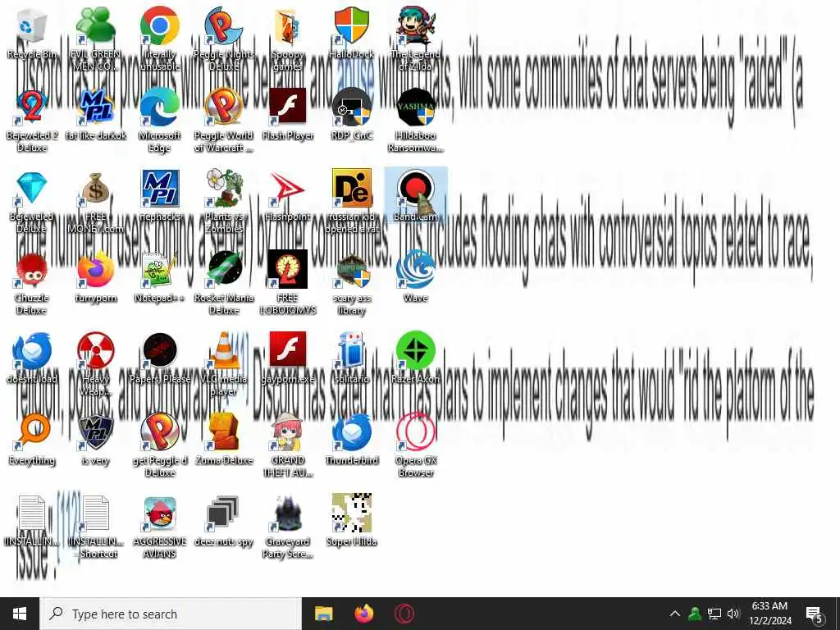Select the Wave desktop icon
Screen dimensions: 840x630
click(416, 270)
